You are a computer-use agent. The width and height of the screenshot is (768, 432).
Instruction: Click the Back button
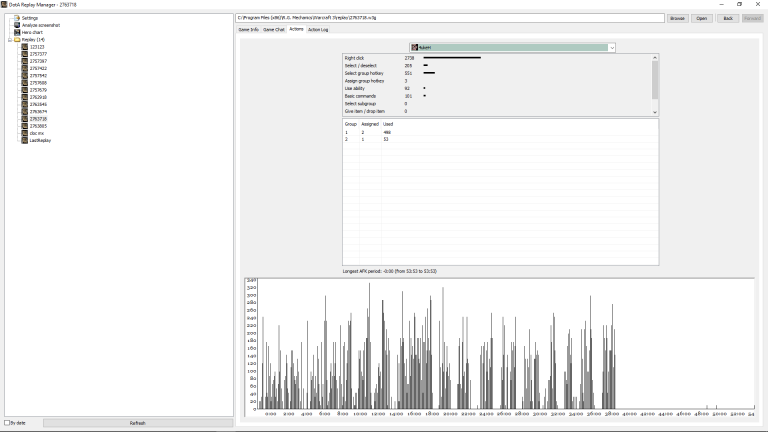click(x=728, y=18)
